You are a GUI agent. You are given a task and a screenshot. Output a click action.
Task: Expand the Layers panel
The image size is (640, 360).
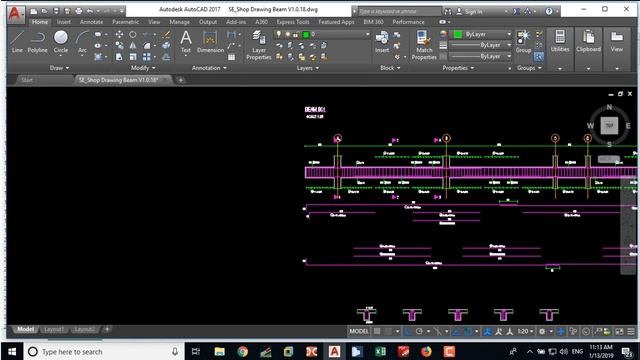[x=308, y=68]
